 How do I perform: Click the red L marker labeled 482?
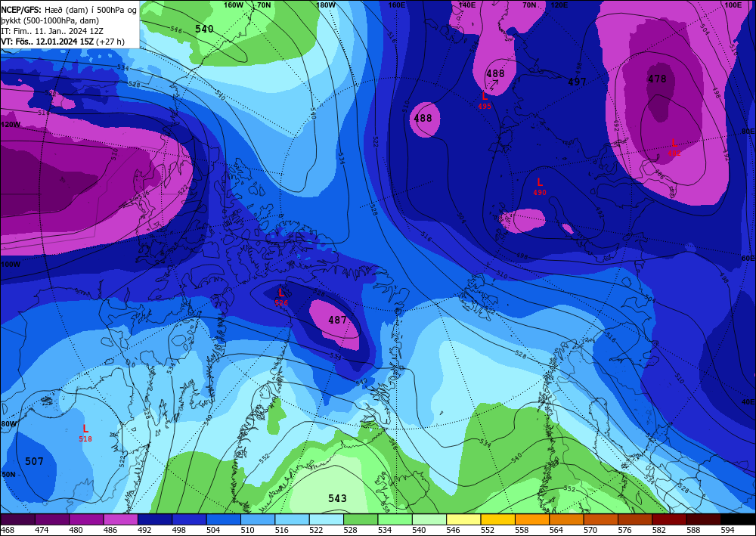click(x=674, y=143)
